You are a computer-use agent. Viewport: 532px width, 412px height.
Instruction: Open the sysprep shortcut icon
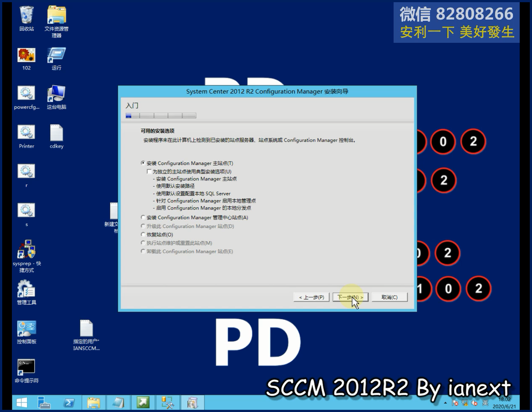click(x=26, y=256)
